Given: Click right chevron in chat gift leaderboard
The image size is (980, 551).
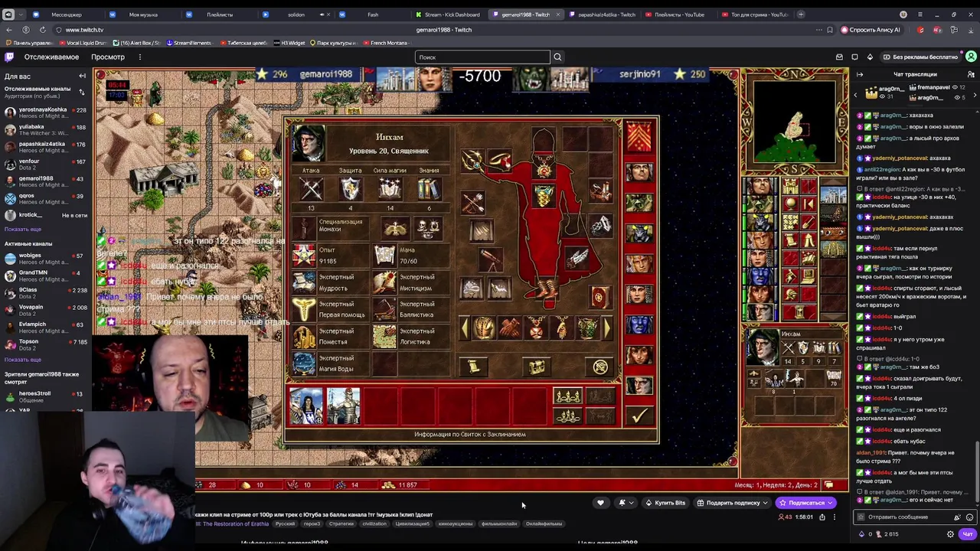Looking at the screenshot, I should coord(975,94).
